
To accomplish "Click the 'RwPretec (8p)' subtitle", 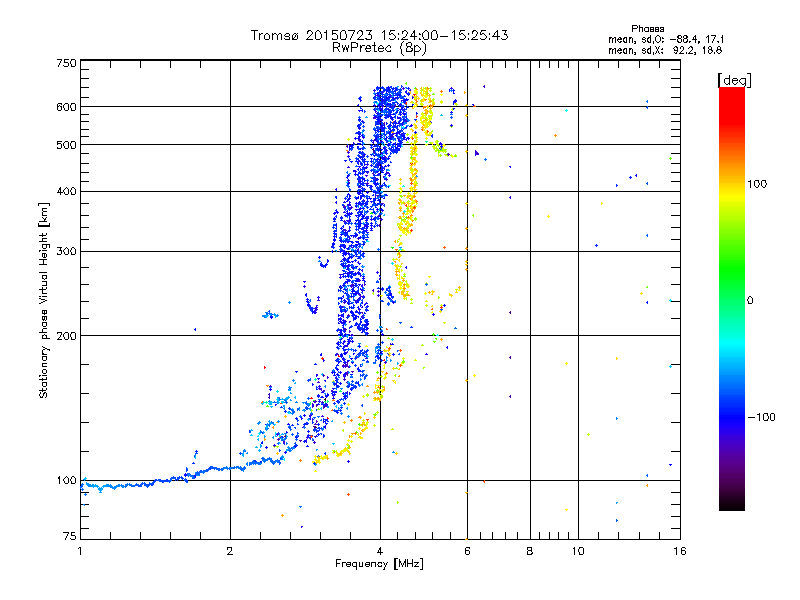I will [379, 48].
